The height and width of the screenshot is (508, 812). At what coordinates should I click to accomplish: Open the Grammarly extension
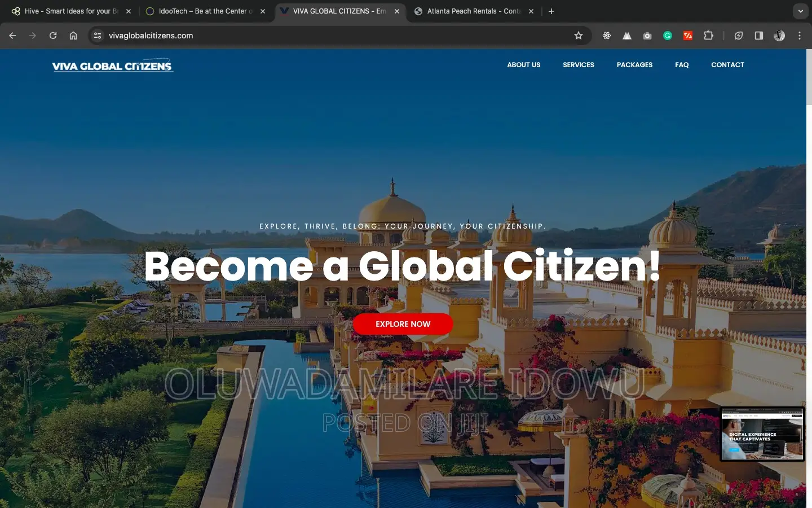click(x=668, y=36)
